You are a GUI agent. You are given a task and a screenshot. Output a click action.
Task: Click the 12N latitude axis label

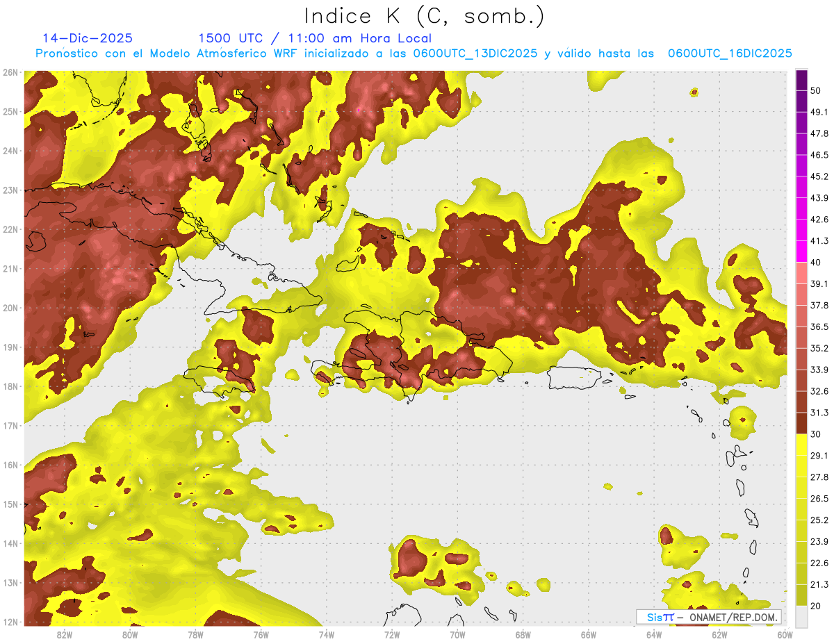tap(10, 622)
